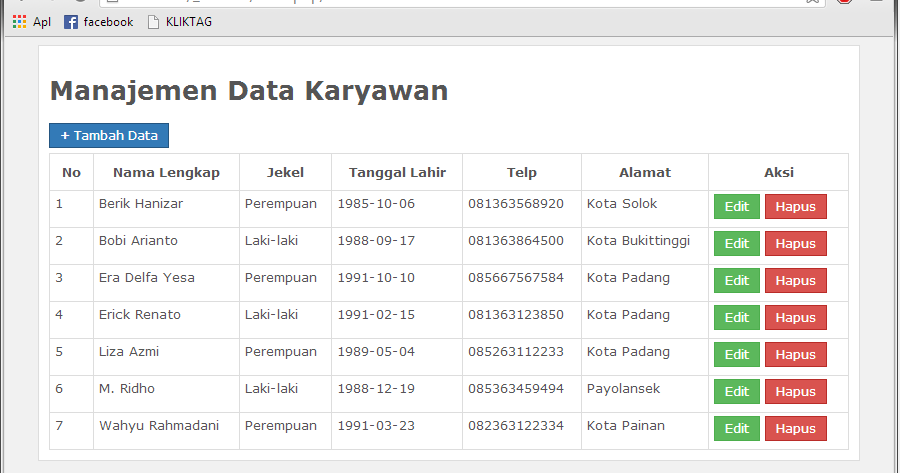Edit the Berik Hanizar record
900x473 pixels.
[x=736, y=207]
